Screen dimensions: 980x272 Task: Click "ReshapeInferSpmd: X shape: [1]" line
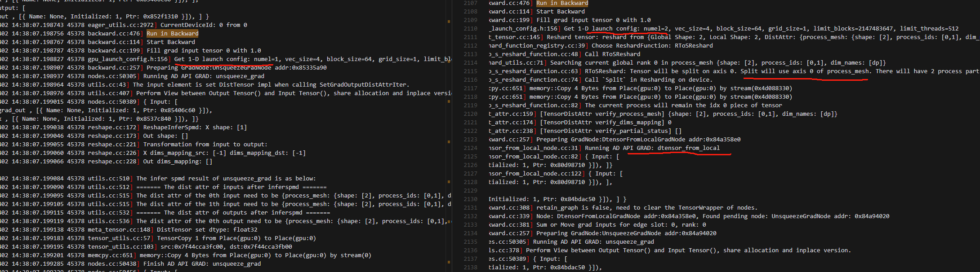(195, 127)
